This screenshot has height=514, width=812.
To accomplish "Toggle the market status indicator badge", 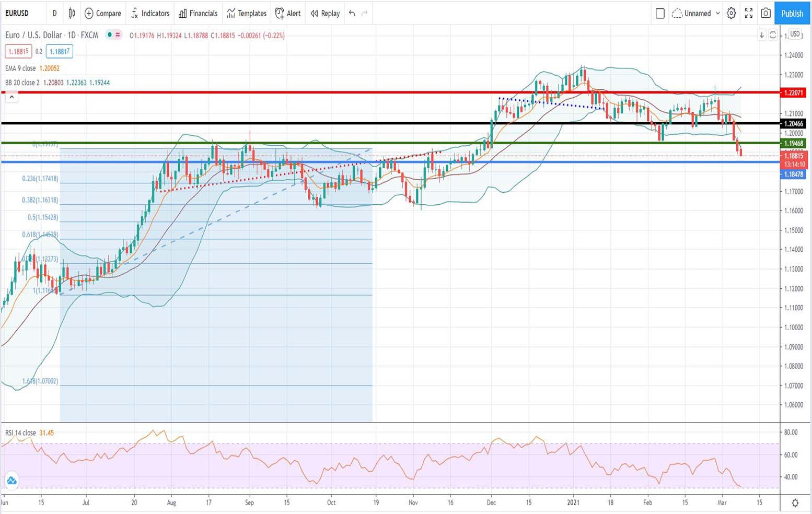I will tap(113, 35).
